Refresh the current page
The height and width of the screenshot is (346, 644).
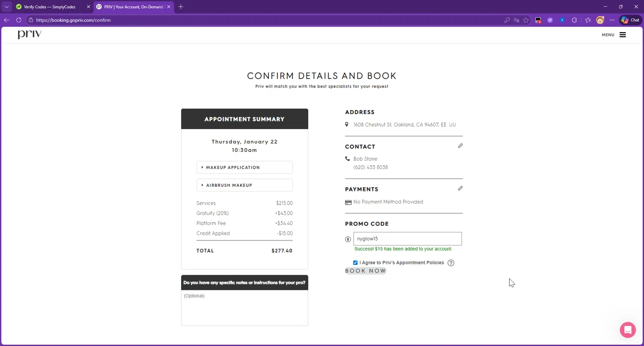coord(19,20)
